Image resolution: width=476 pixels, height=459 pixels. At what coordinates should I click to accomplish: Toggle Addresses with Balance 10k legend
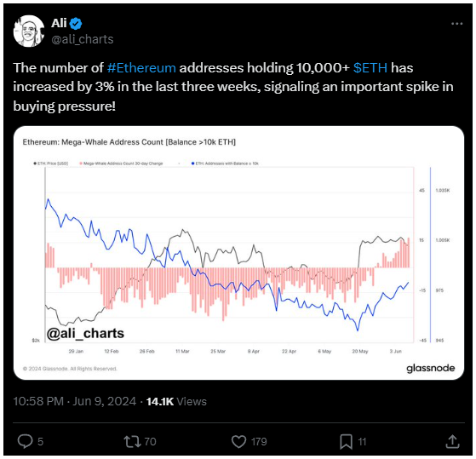225,164
